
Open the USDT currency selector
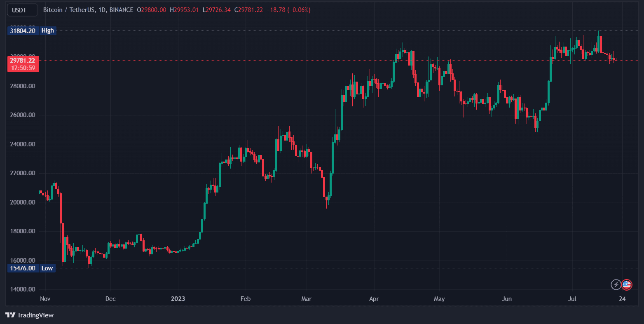pos(22,9)
